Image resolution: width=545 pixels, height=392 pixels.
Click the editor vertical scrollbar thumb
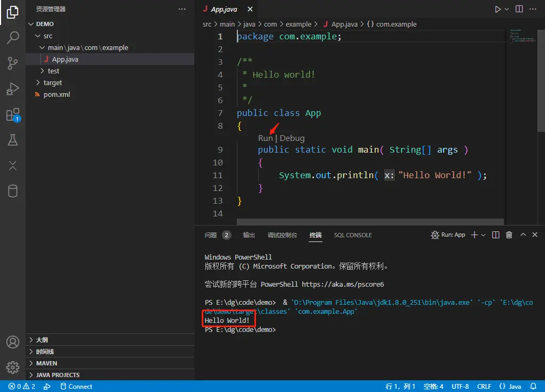point(541,80)
